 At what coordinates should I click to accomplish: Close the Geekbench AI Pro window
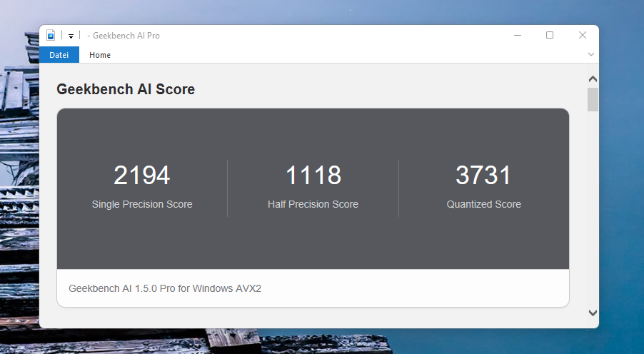[583, 35]
